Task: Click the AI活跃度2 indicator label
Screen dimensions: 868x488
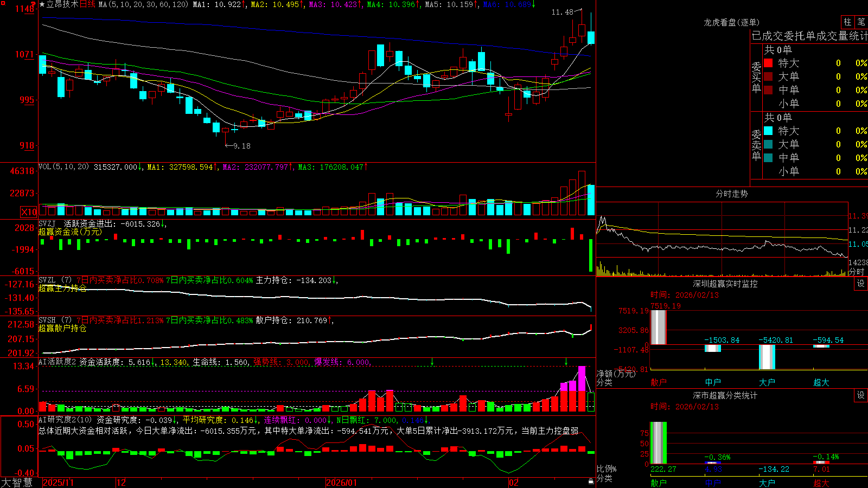Action: point(58,362)
